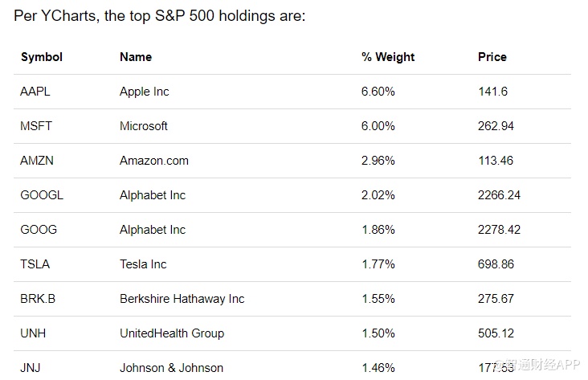Click the UnitedHealth Group name
The width and height of the screenshot is (588, 380).
click(172, 333)
